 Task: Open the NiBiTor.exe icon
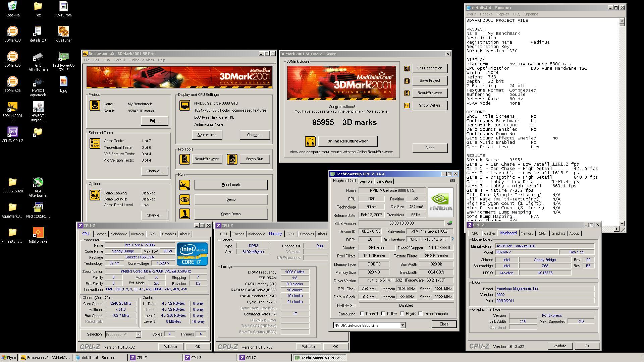coord(38,235)
